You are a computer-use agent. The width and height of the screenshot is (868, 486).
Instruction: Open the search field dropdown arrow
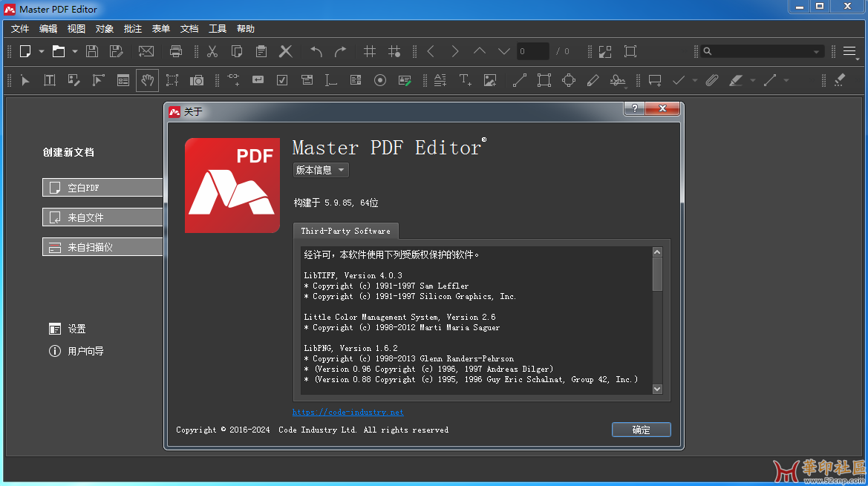tap(817, 51)
